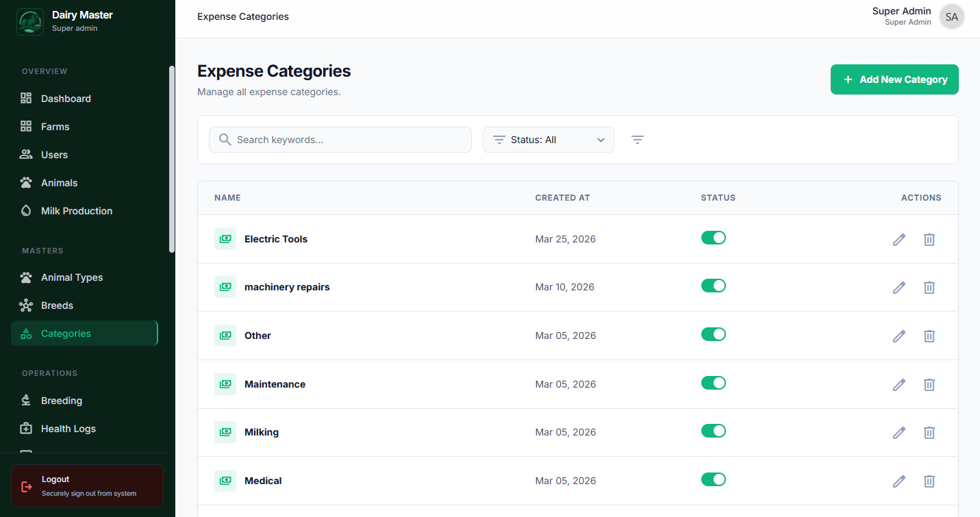980x517 pixels.
Task: Click the edit pencil icon for Electric Tools
Action: 899,239
